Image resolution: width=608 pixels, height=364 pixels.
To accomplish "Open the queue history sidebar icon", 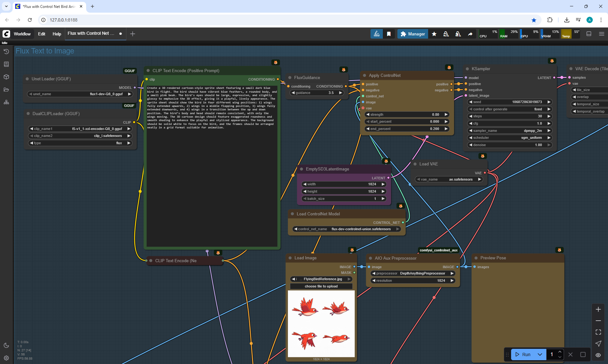I will (6, 51).
